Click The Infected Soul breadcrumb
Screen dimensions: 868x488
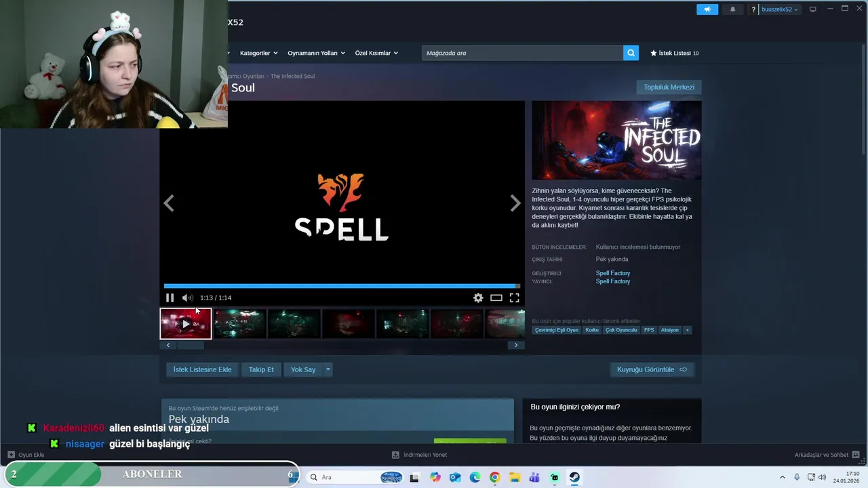pos(292,76)
